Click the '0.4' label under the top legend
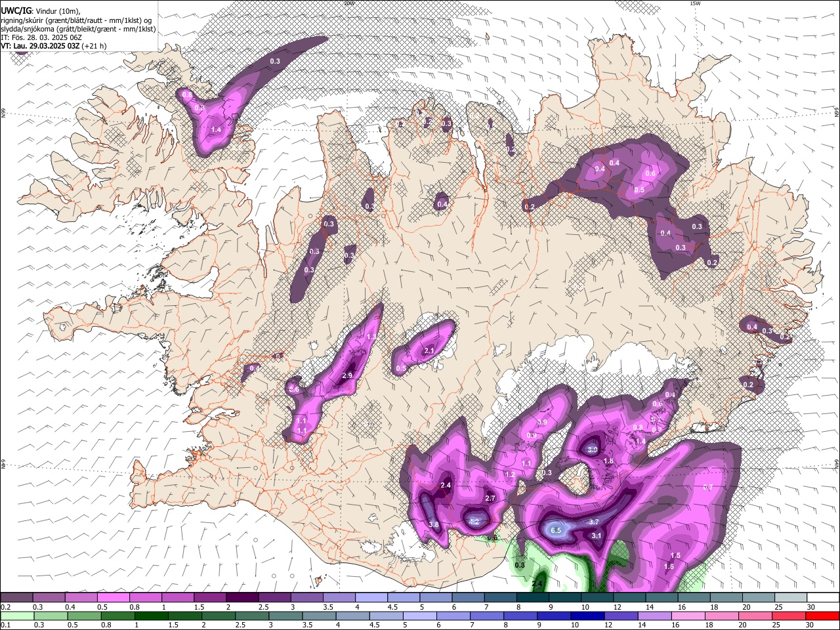The image size is (840, 630). [70, 607]
